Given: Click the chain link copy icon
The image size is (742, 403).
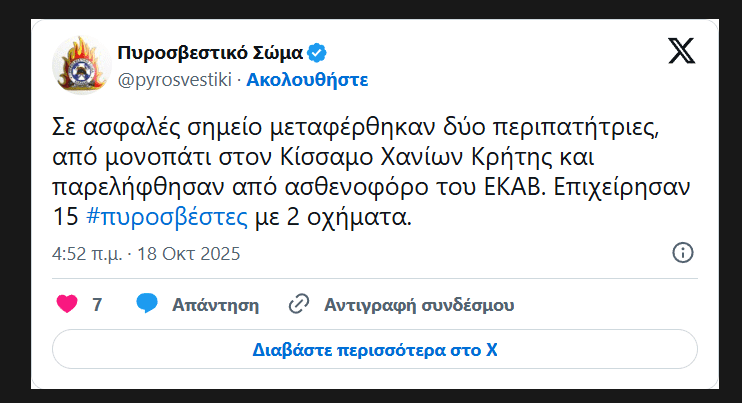Looking at the screenshot, I should click(299, 304).
